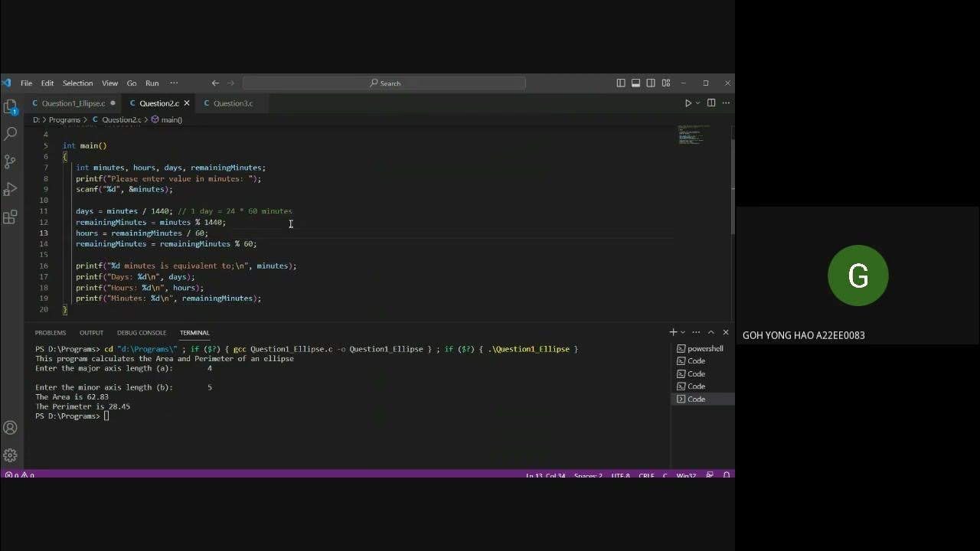The image size is (980, 551).
Task: Click the Programs folder breadcrumb
Action: pos(64,119)
